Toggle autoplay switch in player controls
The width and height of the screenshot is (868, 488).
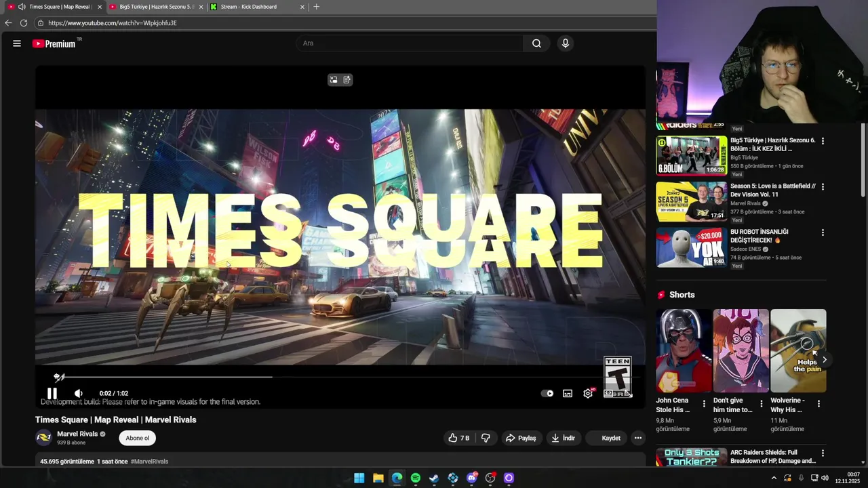(547, 393)
